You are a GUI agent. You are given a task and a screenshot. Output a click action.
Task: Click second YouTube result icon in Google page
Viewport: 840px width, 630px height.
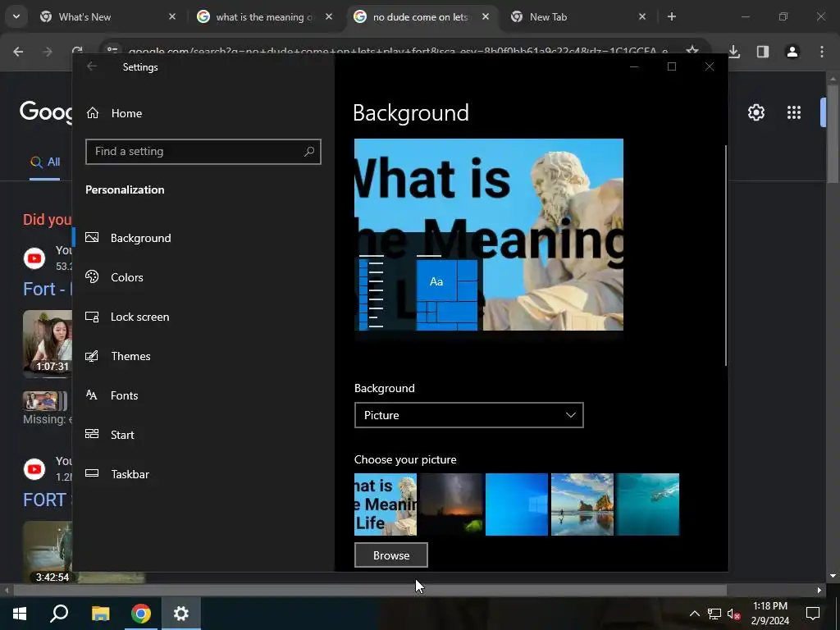(34, 469)
